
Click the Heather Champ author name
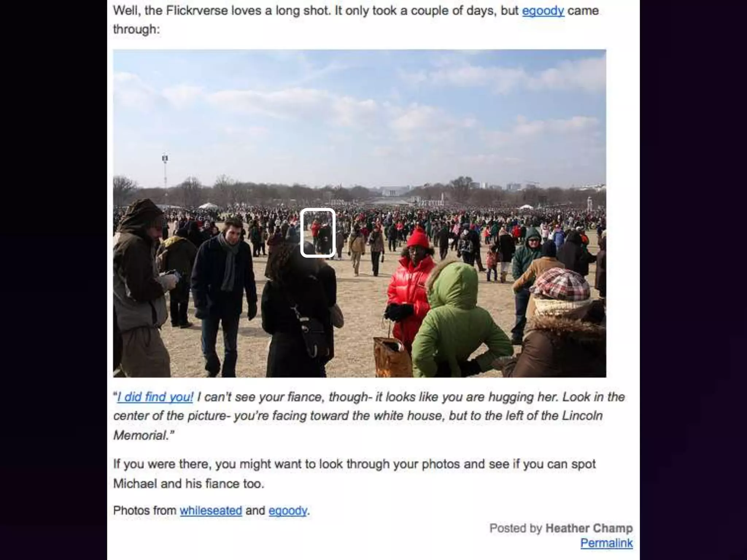click(589, 528)
